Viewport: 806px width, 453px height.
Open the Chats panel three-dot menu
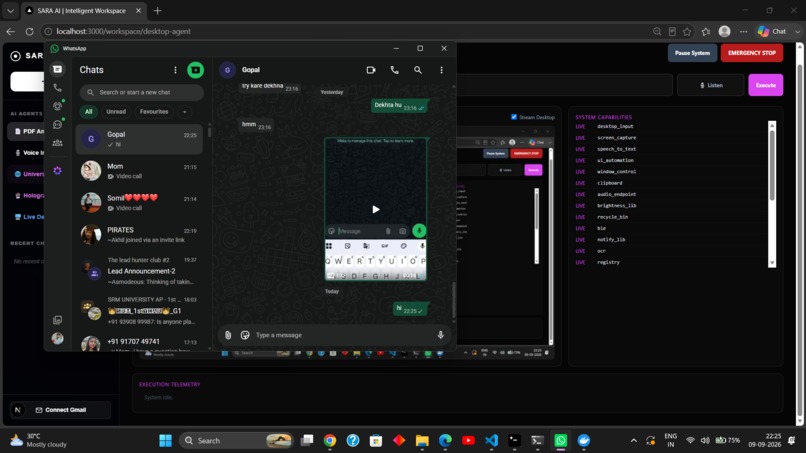(175, 70)
